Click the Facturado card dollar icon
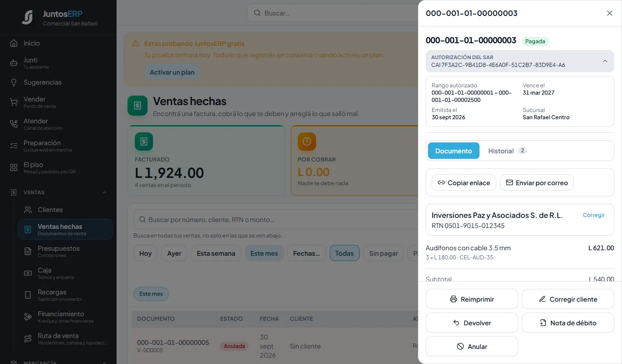 pyautogui.click(x=144, y=142)
